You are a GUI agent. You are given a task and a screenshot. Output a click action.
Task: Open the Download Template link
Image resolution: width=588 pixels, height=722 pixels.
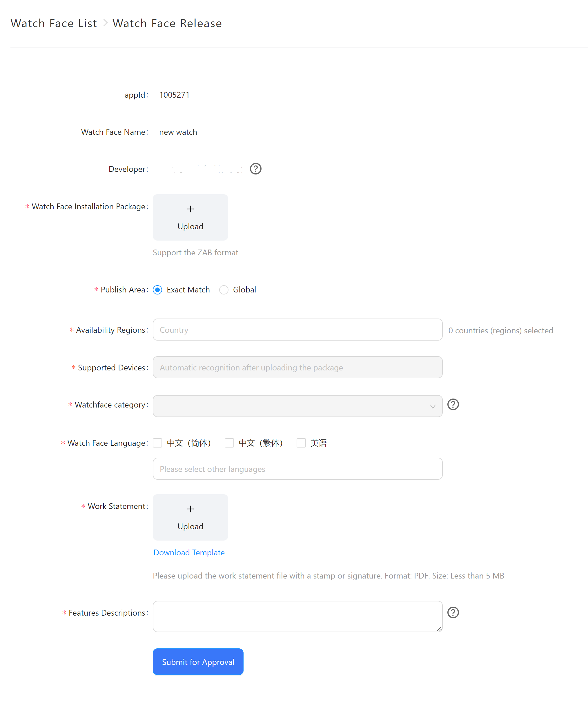[189, 552]
